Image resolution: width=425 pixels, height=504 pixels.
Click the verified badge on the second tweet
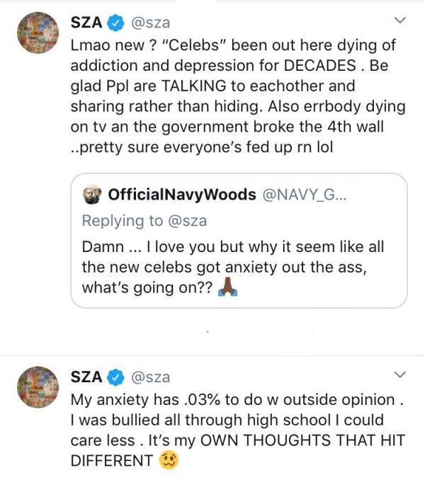pos(115,377)
